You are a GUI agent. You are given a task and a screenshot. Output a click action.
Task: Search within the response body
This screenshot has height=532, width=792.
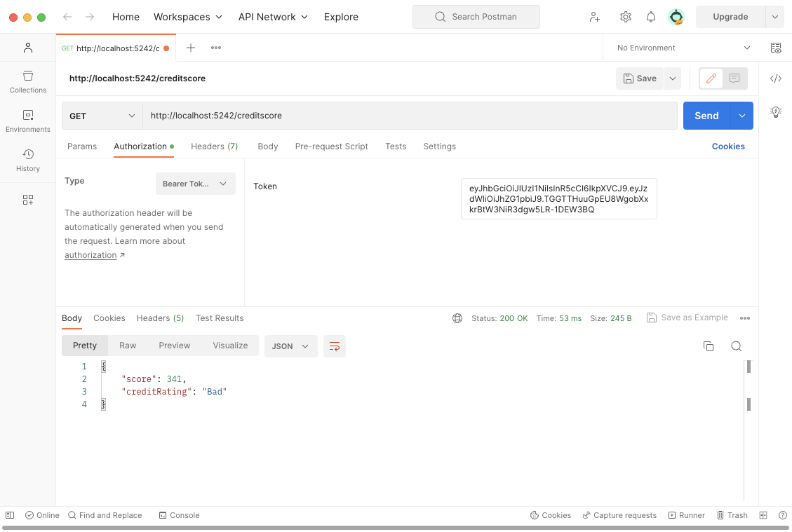tap(736, 346)
